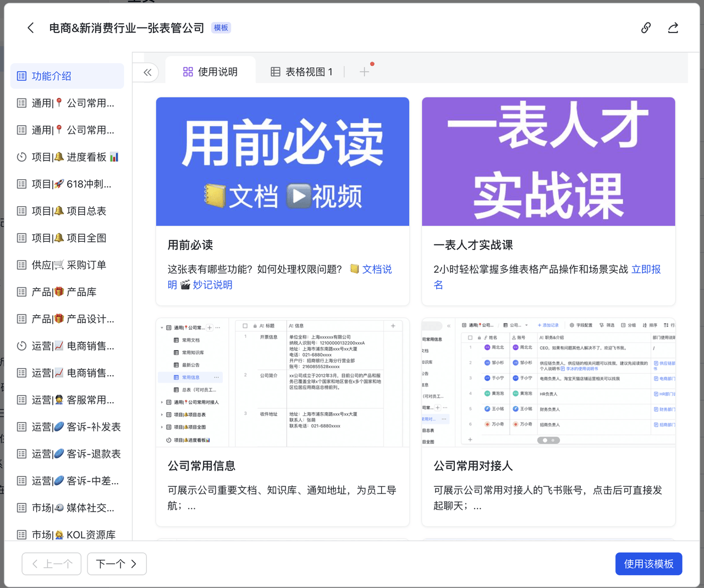The width and height of the screenshot is (704, 588).
Task: Click dashboard icon beside 项目进度看板
Action: (21, 157)
